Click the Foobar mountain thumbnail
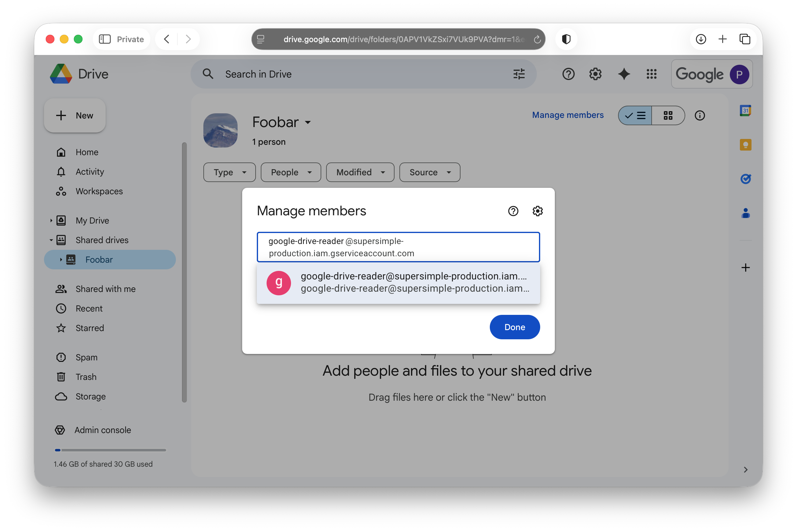This screenshot has height=532, width=797. pyautogui.click(x=220, y=130)
